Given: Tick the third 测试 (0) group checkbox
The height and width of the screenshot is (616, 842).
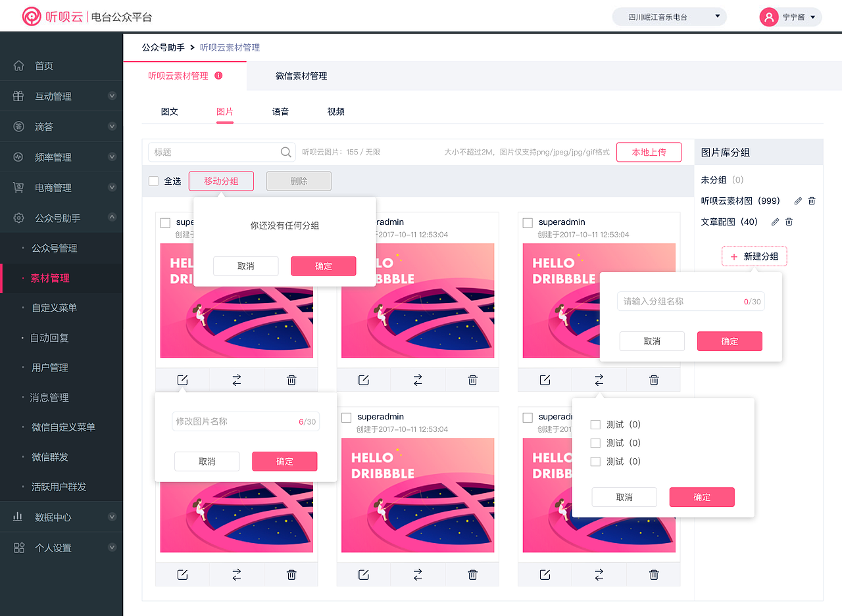Looking at the screenshot, I should [x=595, y=462].
